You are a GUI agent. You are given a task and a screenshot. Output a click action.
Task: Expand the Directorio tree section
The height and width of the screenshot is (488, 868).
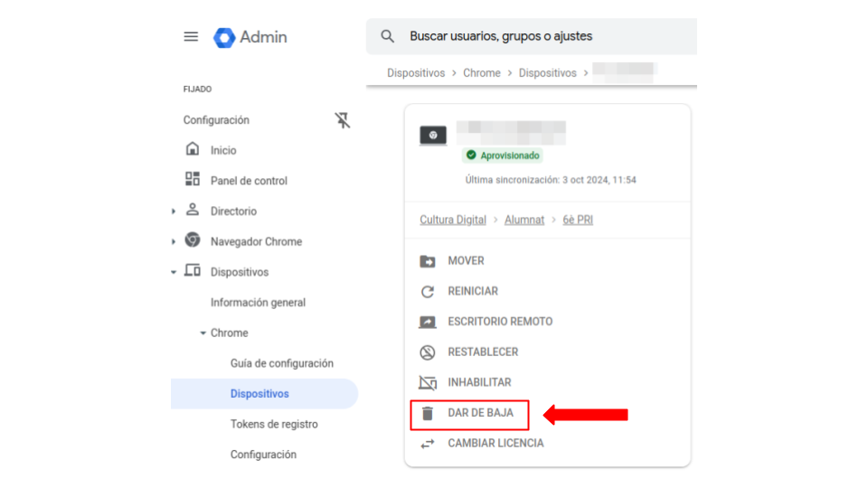click(x=174, y=211)
